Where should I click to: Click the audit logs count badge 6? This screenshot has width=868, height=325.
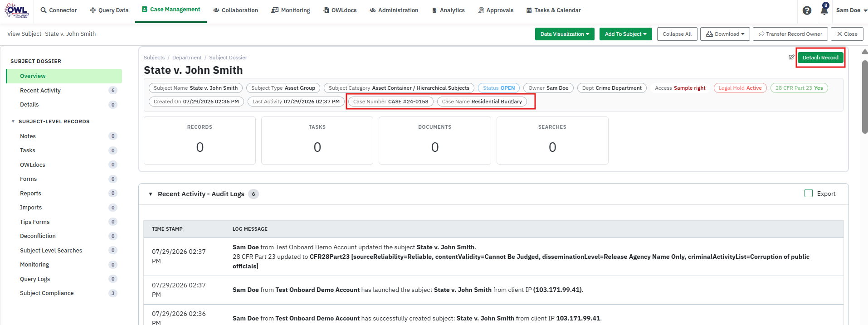pos(254,194)
